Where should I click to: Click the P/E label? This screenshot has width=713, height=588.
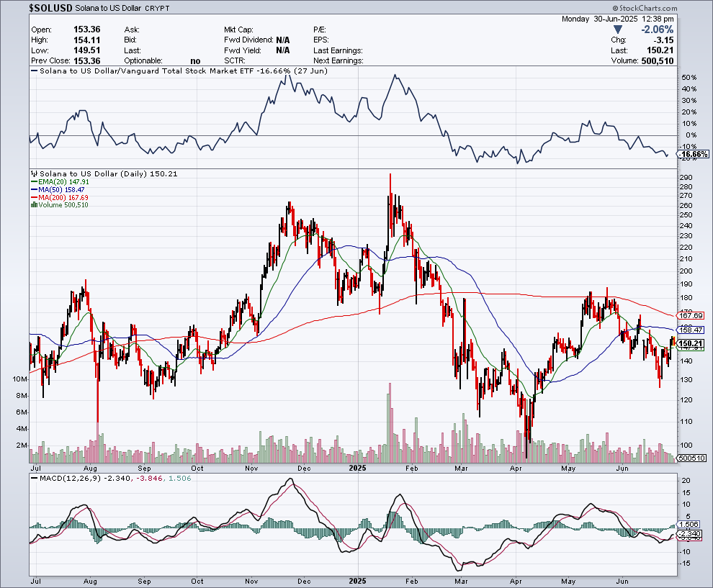pos(320,30)
